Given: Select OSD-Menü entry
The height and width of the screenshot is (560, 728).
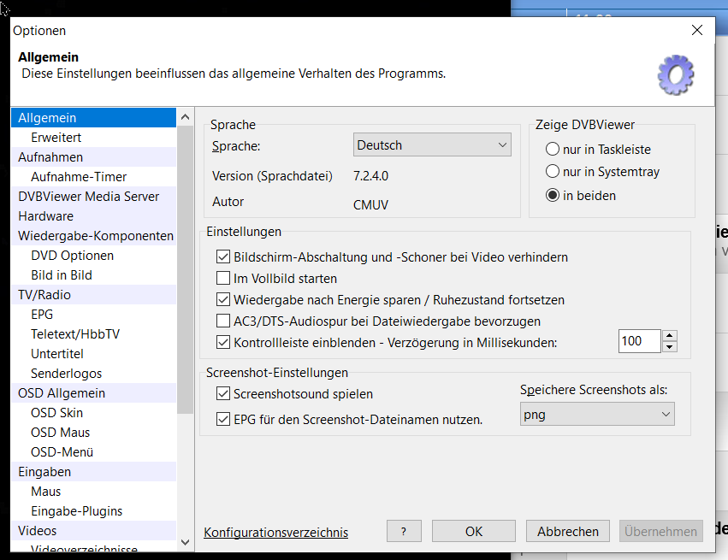Looking at the screenshot, I should pyautogui.click(x=93, y=452).
